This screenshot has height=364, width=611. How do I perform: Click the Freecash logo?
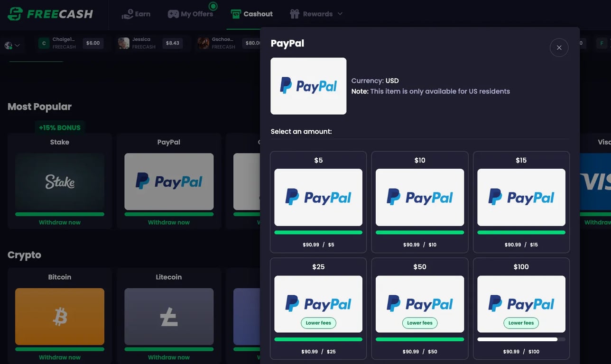coord(50,14)
